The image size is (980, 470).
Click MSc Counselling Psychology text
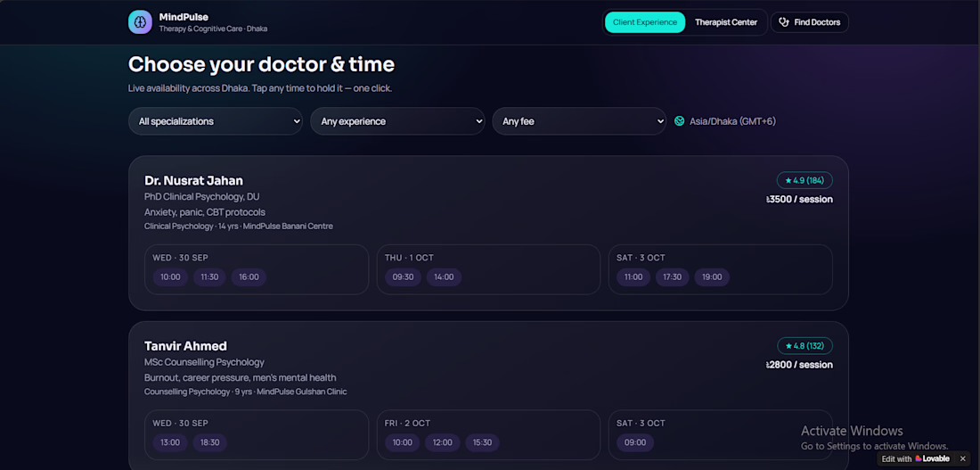pos(204,362)
